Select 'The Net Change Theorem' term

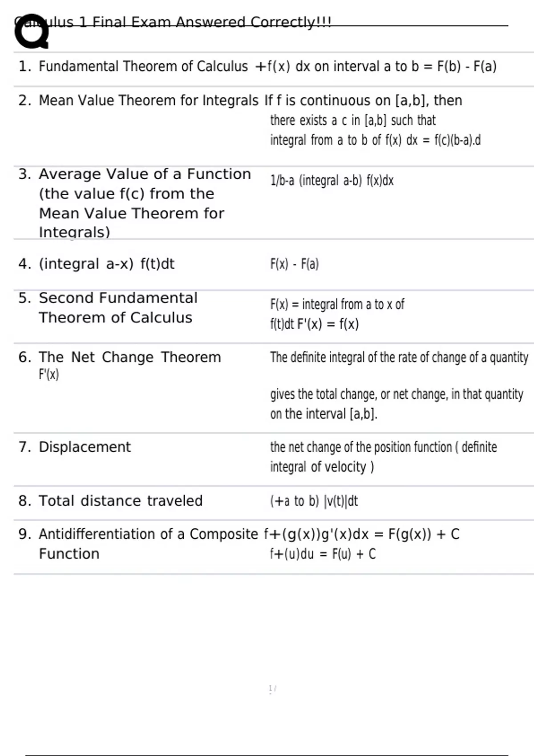(x=129, y=357)
